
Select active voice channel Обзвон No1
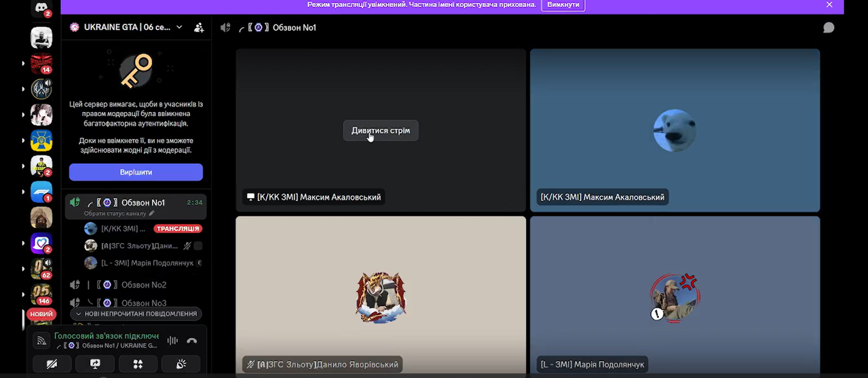pyautogui.click(x=136, y=206)
